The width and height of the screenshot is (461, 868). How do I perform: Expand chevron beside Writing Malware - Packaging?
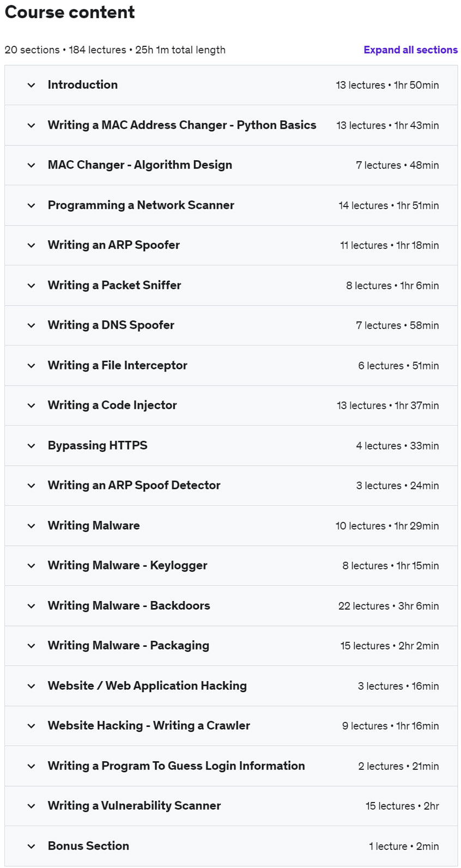point(31,646)
